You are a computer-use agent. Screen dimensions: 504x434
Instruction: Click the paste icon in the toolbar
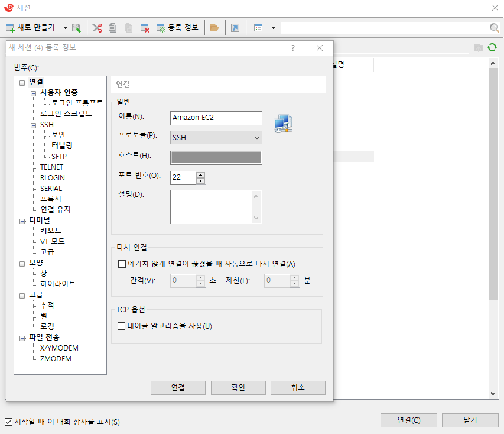pos(129,28)
